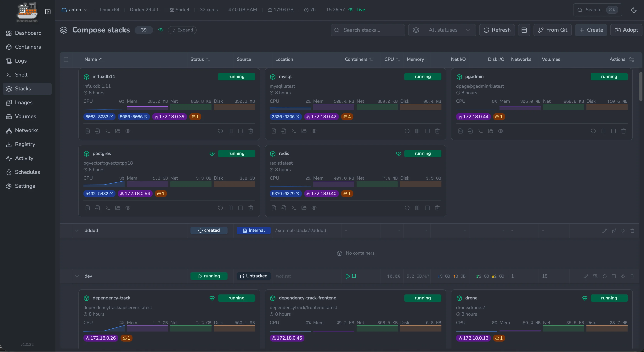This screenshot has width=644, height=352.
Task: Toggle dark mode moon icon
Action: (634, 10)
